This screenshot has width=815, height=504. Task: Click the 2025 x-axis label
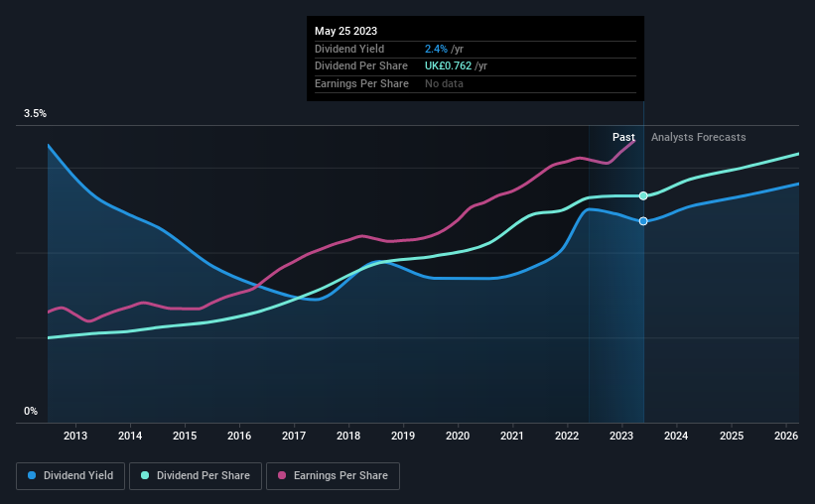pos(732,436)
